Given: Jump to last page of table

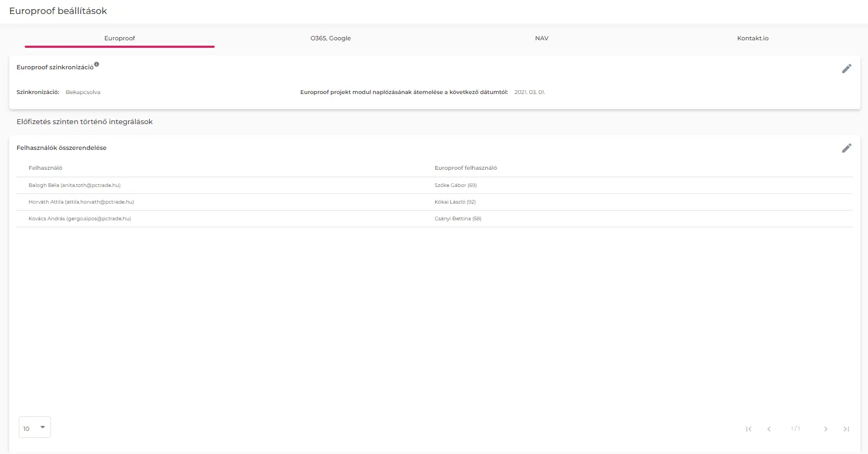Looking at the screenshot, I should 846,429.
